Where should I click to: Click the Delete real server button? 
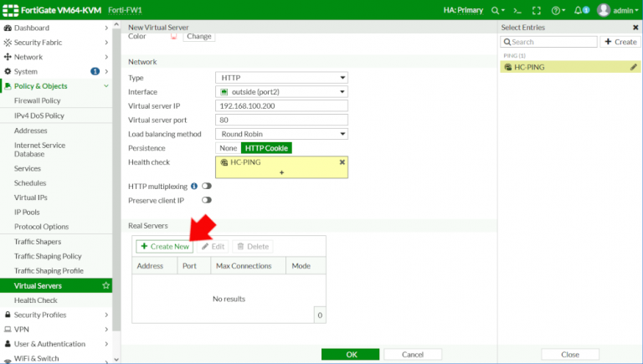(253, 246)
